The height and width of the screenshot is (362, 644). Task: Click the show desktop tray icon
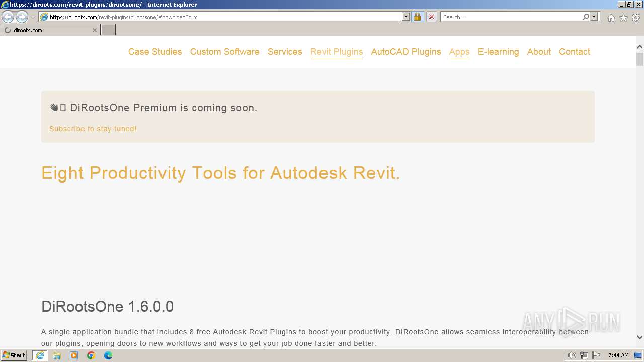(x=638, y=355)
